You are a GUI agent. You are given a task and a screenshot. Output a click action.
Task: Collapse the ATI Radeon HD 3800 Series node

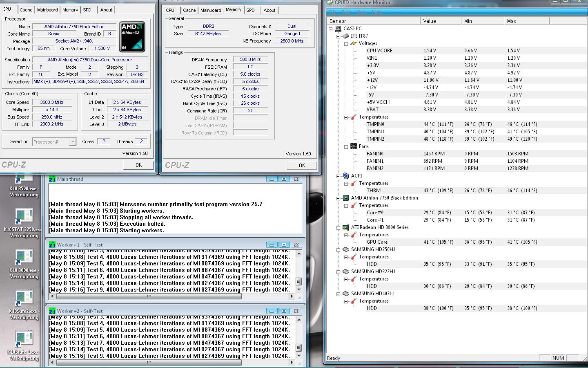pos(339,227)
